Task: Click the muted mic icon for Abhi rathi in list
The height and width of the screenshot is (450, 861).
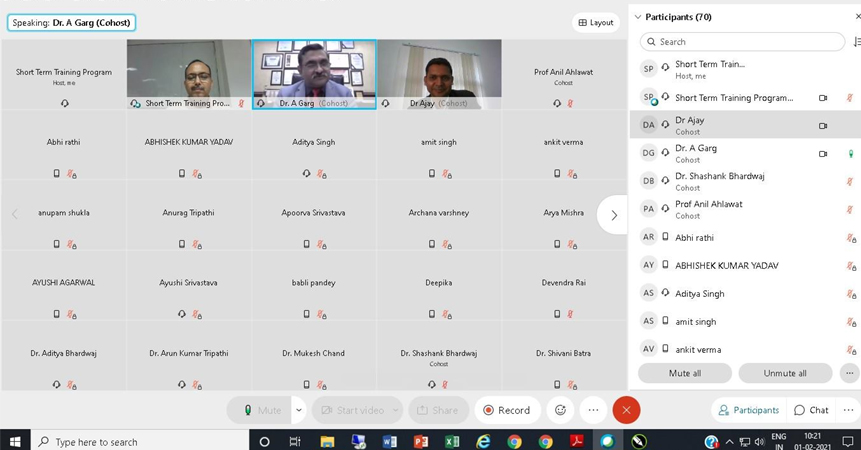Action: point(850,238)
